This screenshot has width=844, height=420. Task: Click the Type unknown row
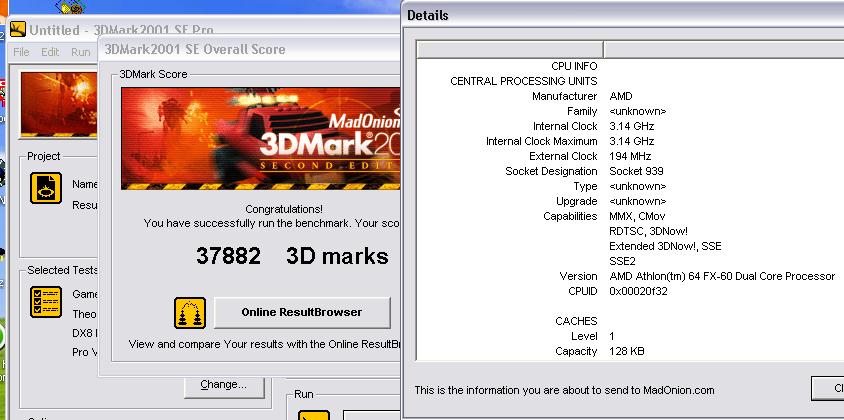(x=630, y=186)
